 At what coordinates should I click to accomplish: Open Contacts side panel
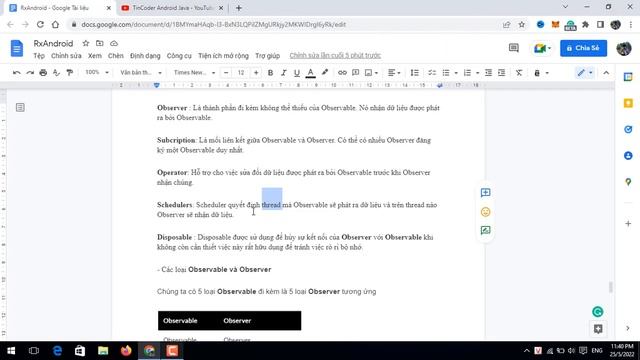coord(628,156)
